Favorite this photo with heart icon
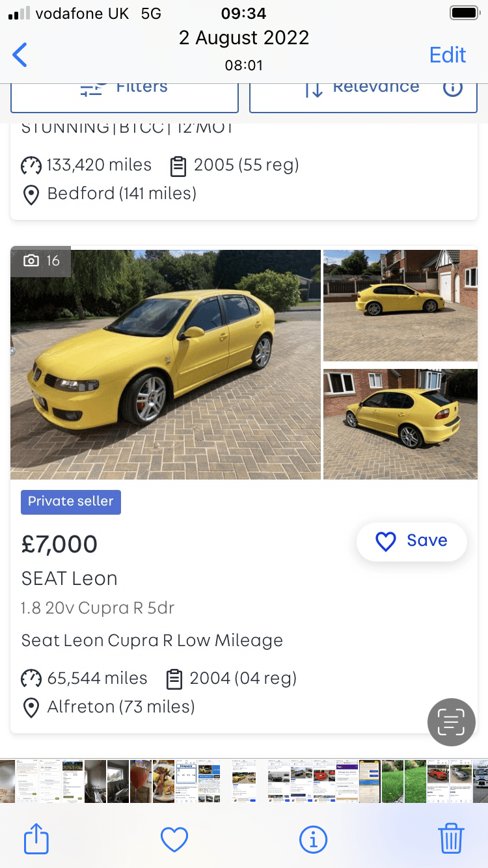 [x=174, y=839]
